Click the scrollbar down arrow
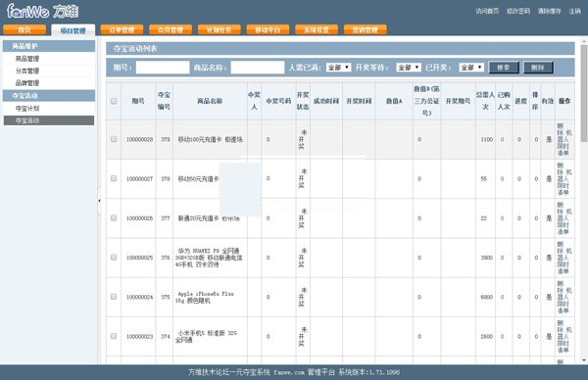The width and height of the screenshot is (588, 380). pyautogui.click(x=584, y=360)
